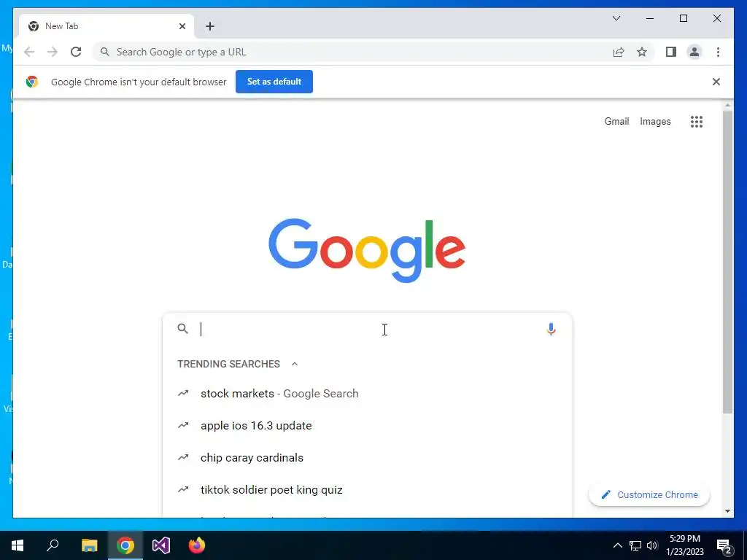Reload the page with the refresh icon
The height and width of the screenshot is (560, 747).
[x=76, y=52]
